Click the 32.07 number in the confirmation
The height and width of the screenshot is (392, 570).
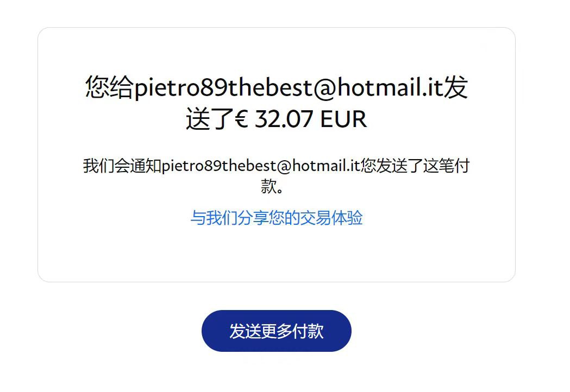pyautogui.click(x=284, y=119)
